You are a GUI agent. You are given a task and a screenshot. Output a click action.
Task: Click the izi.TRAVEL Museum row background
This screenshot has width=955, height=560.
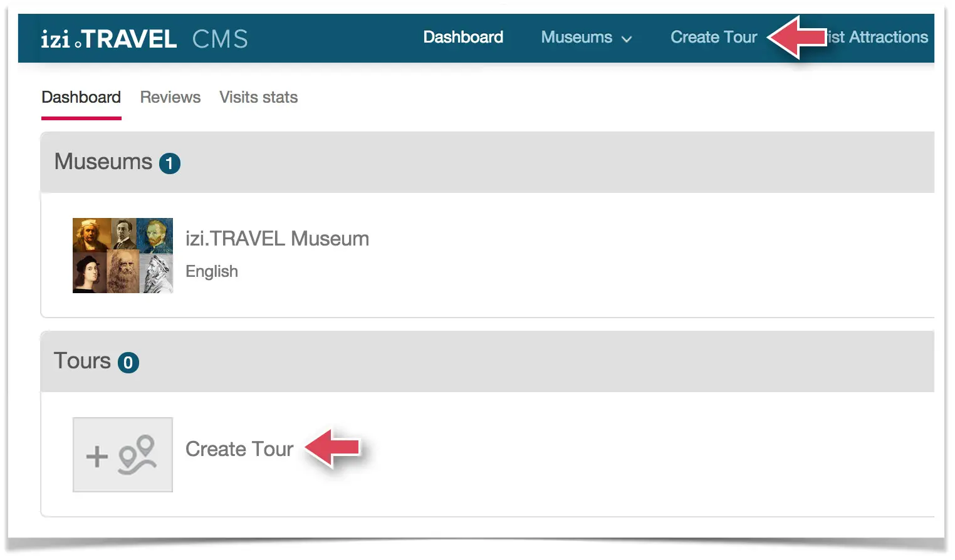pyautogui.click(x=488, y=256)
